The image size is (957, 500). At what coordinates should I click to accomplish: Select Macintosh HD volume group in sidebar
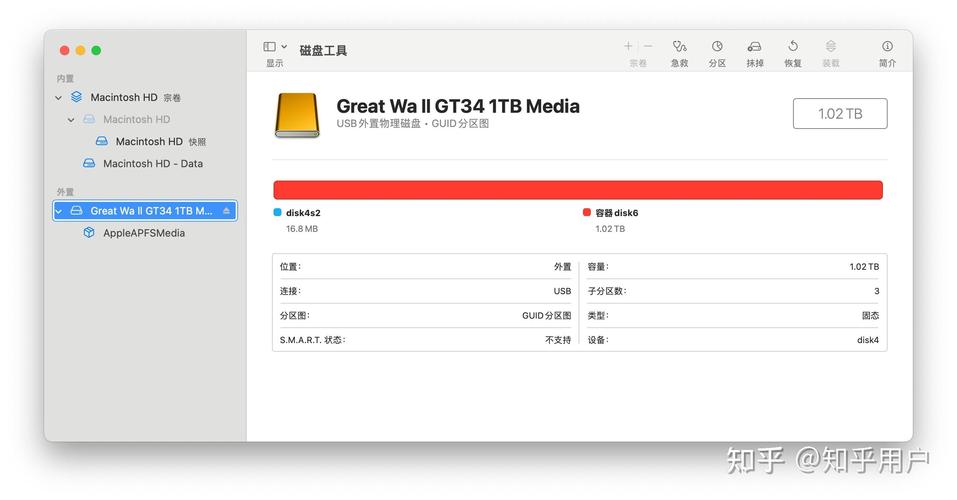click(144, 98)
